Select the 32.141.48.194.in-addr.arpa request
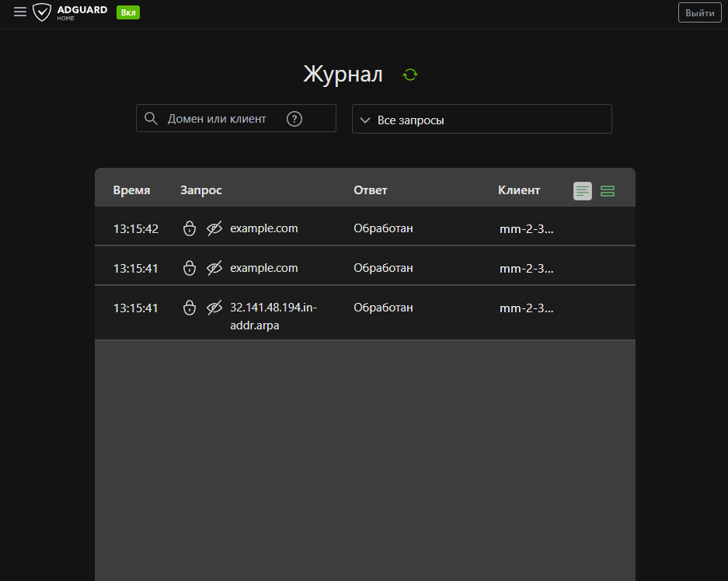 click(273, 316)
